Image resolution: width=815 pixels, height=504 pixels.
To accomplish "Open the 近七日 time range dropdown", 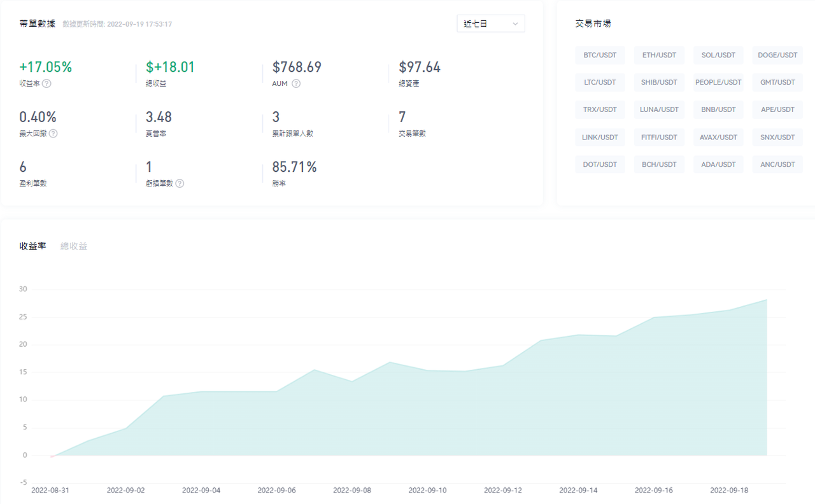I will click(x=490, y=24).
